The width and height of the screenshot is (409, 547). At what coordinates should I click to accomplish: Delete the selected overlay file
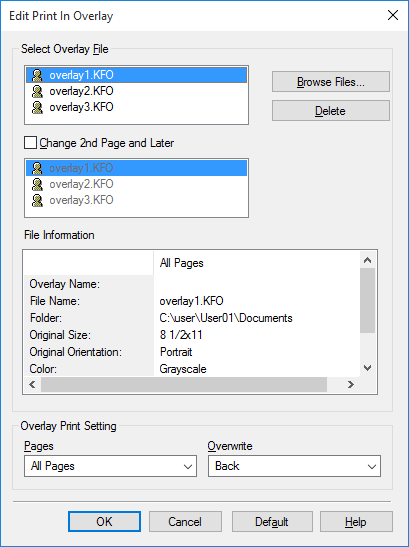[331, 111]
